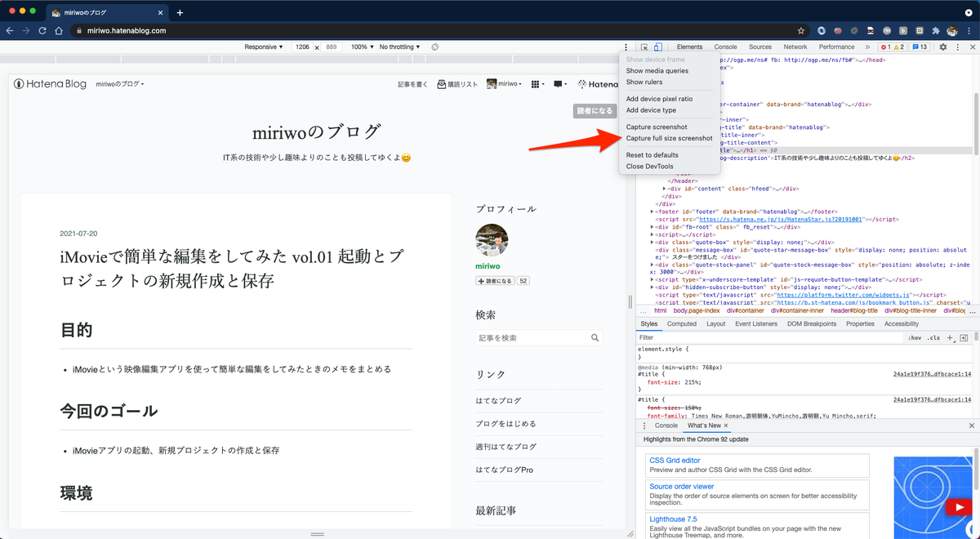Toggle :hov element state button
The height and width of the screenshot is (539, 980).
(915, 337)
